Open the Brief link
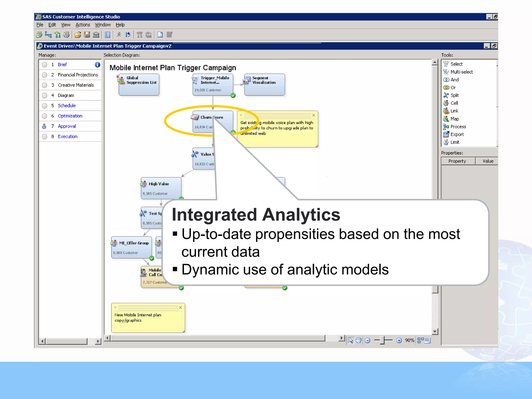 pos(62,65)
